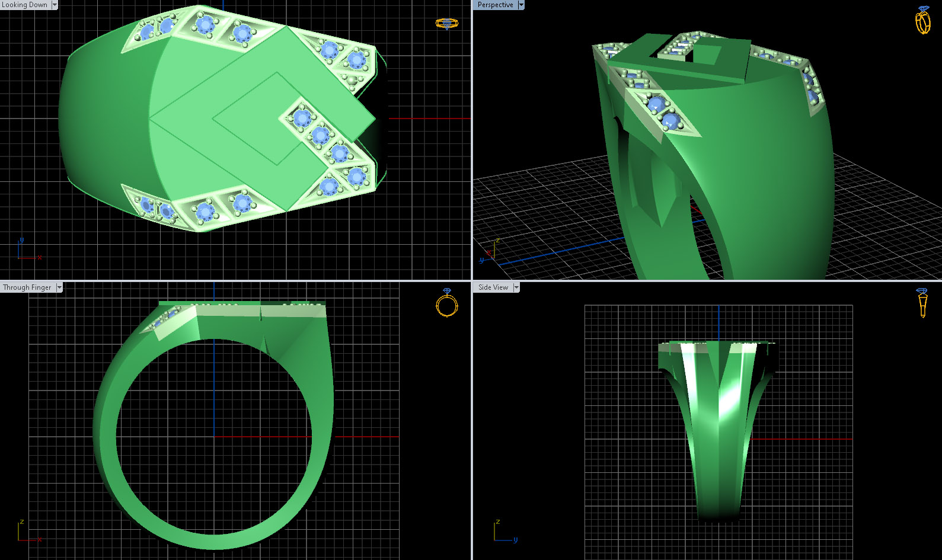Viewport: 942px width, 560px height.
Task: Click the top-down ring icon in Looking Down viewport
Action: click(447, 24)
